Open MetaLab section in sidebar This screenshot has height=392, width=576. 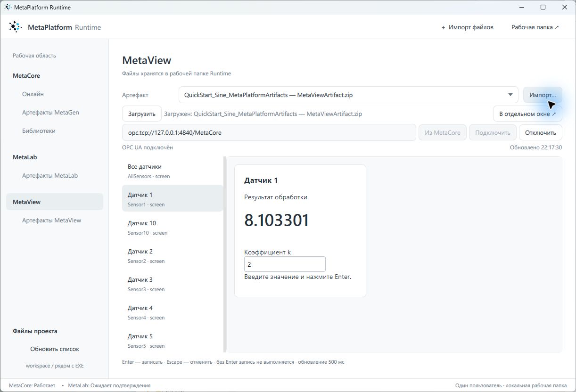25,157
